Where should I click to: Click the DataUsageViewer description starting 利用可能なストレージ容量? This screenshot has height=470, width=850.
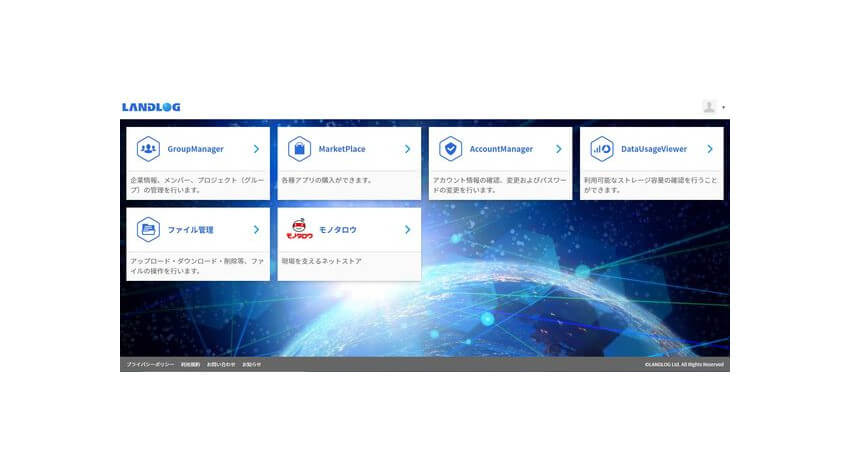[651, 185]
